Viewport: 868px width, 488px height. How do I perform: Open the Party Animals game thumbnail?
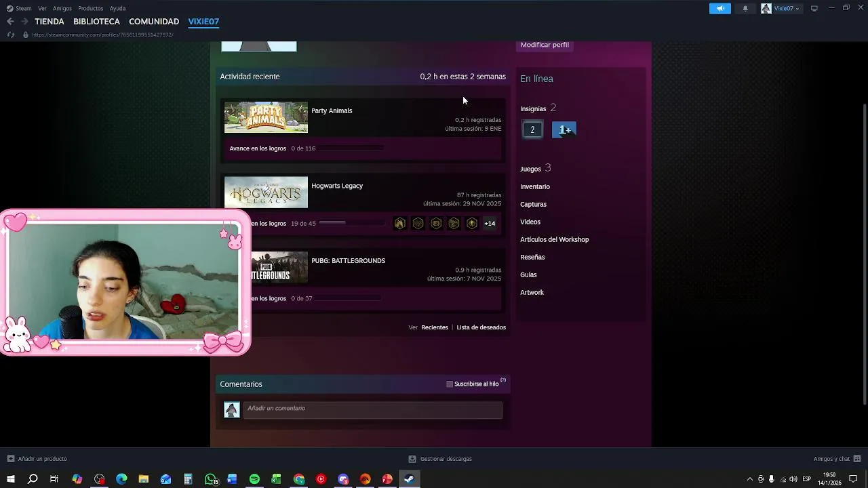[x=266, y=117]
